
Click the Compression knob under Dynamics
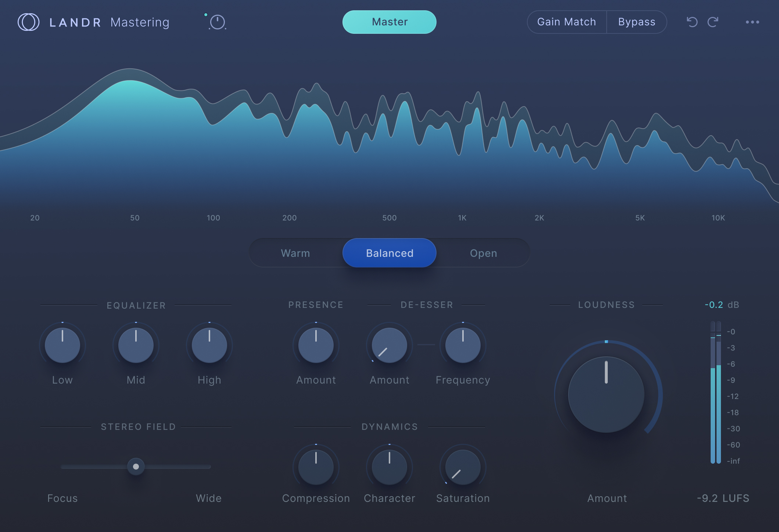pos(316,467)
